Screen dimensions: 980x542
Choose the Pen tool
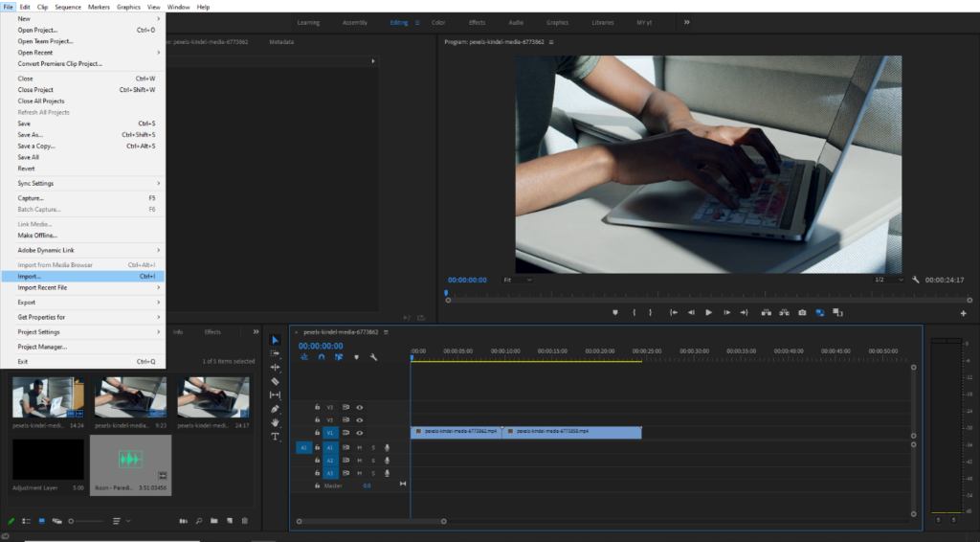276,409
